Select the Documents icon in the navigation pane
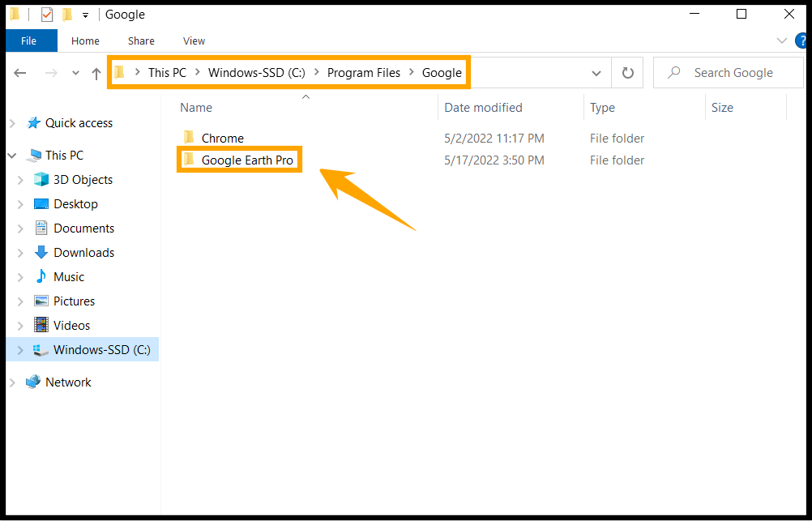The image size is (812, 521). click(x=41, y=228)
